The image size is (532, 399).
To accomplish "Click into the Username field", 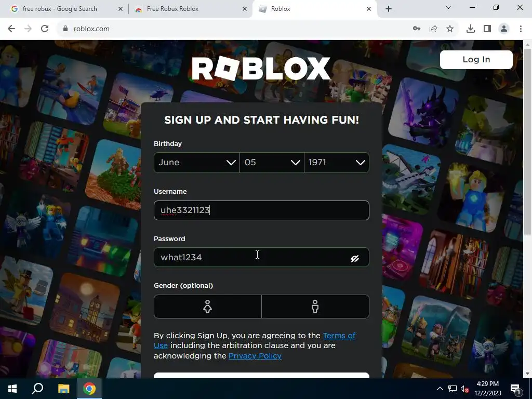I will [261, 210].
